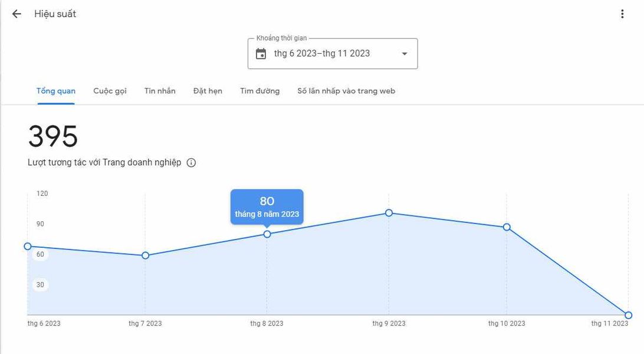Click the thg 6 2023 data point

tap(28, 246)
